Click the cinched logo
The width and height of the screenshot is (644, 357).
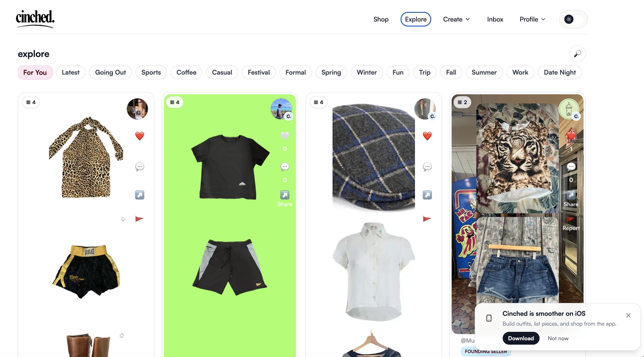(35, 19)
